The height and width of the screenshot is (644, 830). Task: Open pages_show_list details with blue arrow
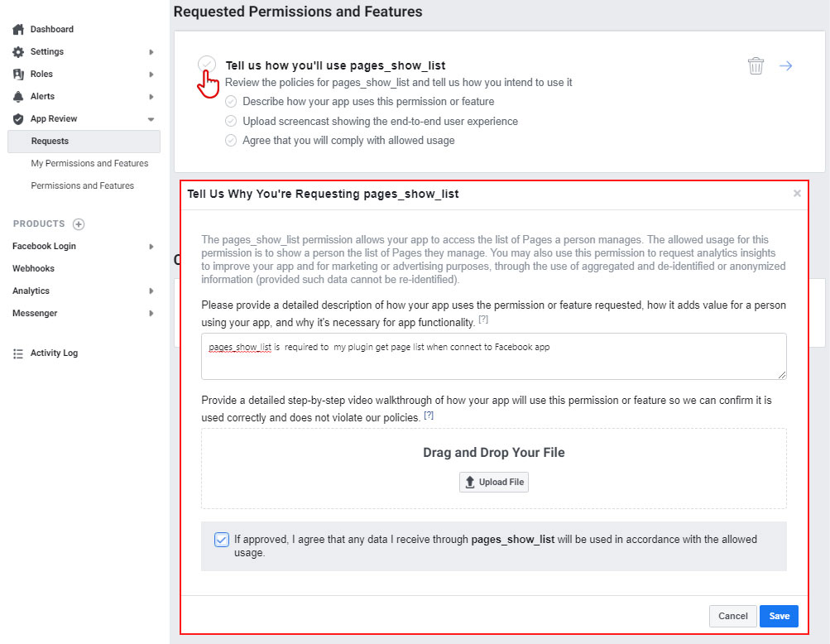(x=785, y=65)
